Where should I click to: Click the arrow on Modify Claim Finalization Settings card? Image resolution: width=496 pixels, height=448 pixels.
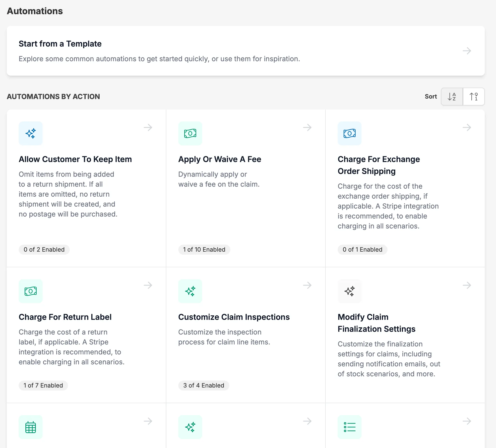pyautogui.click(x=467, y=285)
